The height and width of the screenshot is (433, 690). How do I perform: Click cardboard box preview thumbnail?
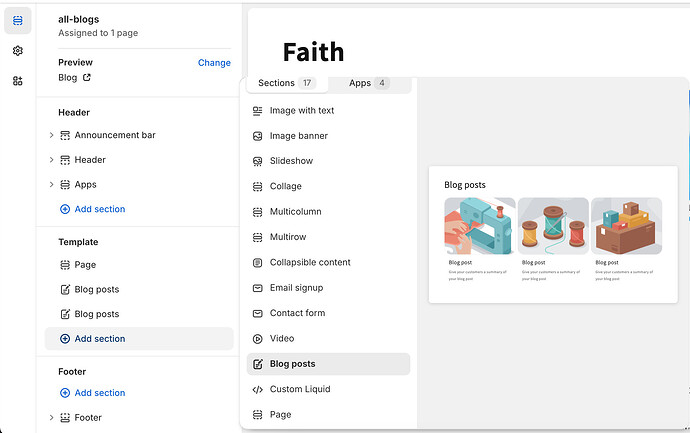pos(627,226)
